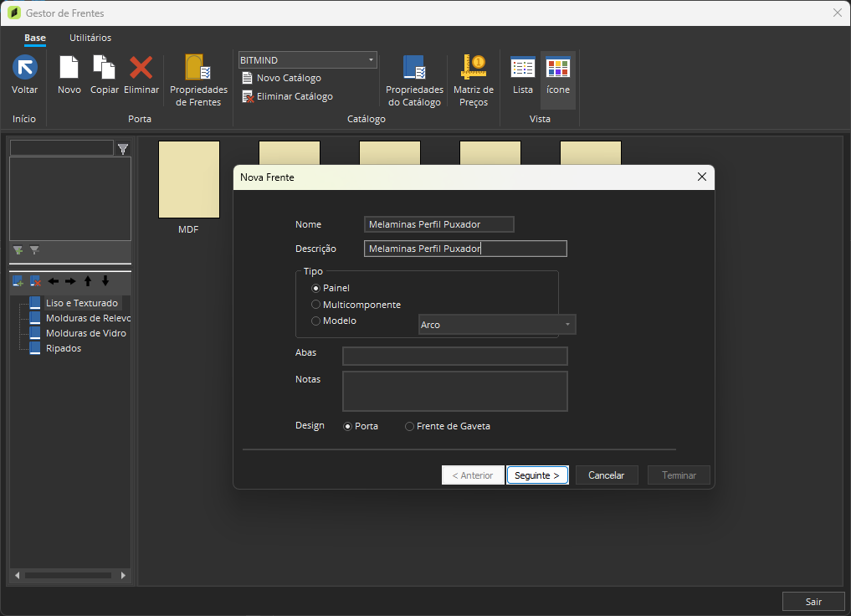Click the Copiar icon in the ribbon
Screen dimensions: 851x616
coord(105,67)
